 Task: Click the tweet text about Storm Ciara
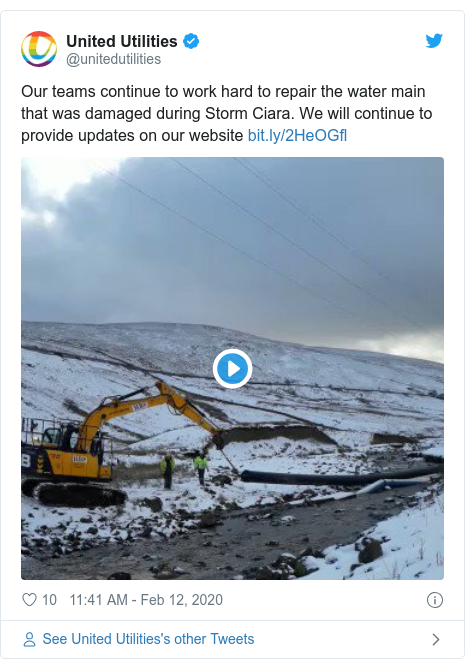point(227,113)
